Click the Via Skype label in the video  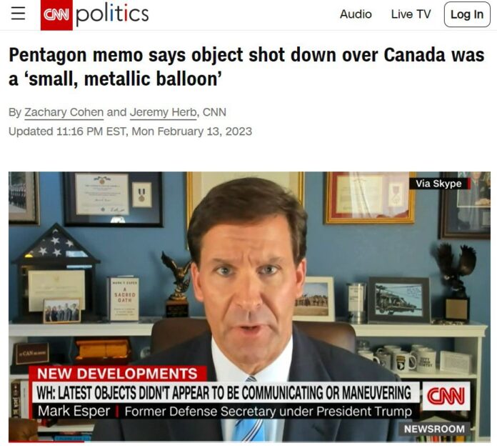point(438,184)
